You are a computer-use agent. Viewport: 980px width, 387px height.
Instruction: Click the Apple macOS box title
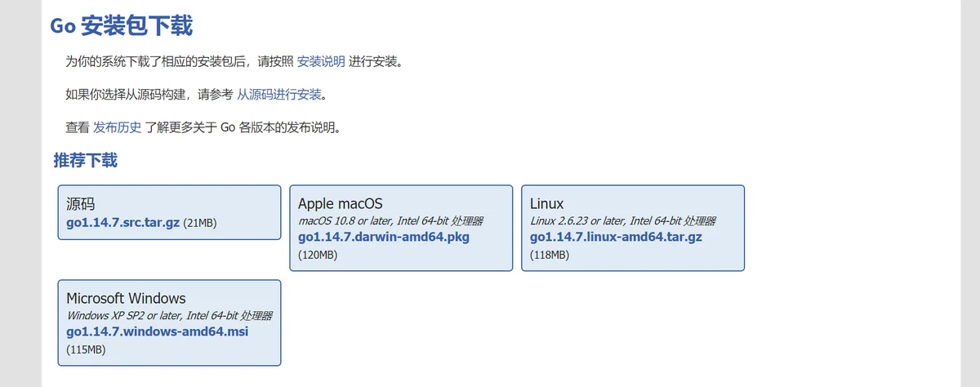[x=341, y=203]
